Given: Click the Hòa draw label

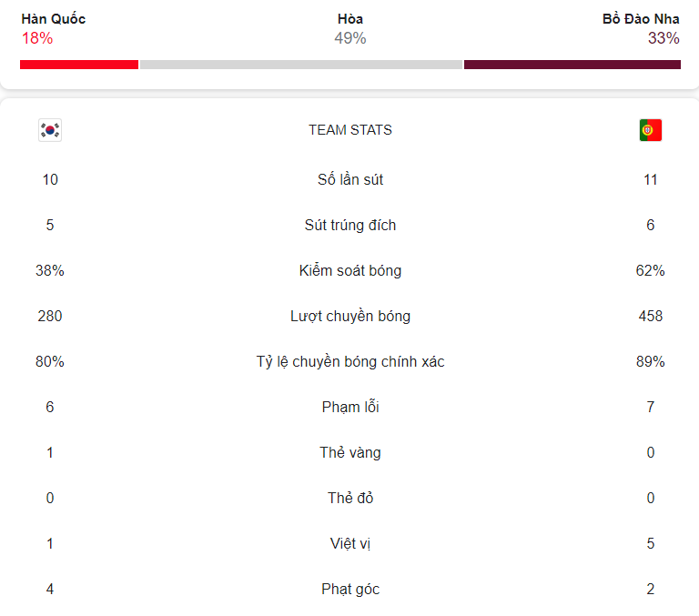Looking at the screenshot, I should point(350,19).
